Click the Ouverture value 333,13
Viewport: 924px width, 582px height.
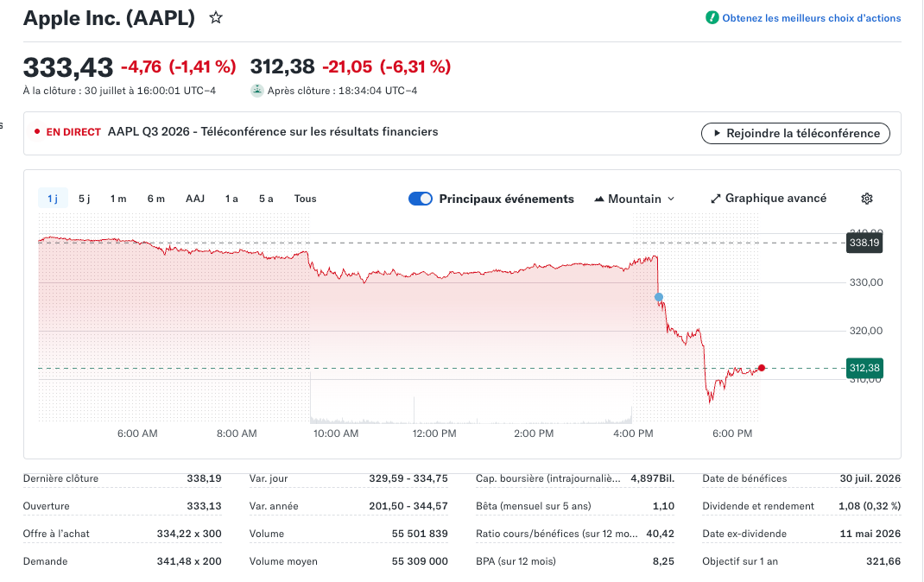pos(204,506)
